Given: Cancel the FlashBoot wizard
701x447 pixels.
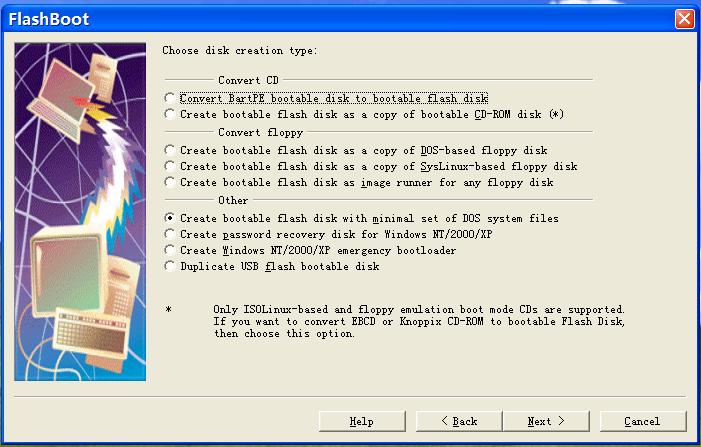Looking at the screenshot, I should pos(642,421).
